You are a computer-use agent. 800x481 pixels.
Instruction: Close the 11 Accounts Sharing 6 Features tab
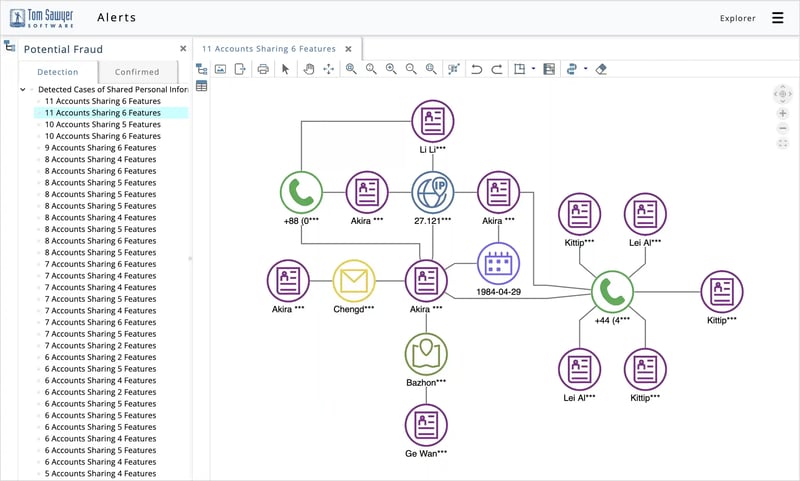pyautogui.click(x=348, y=49)
